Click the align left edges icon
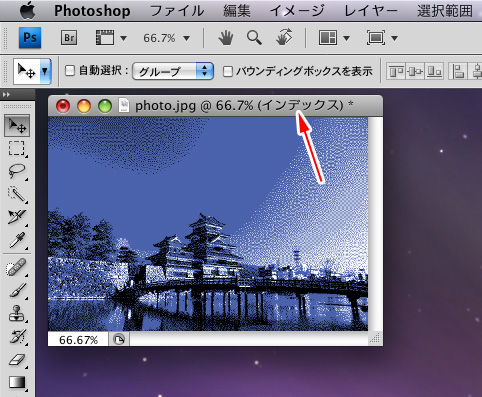The width and height of the screenshot is (482, 397). tap(458, 71)
